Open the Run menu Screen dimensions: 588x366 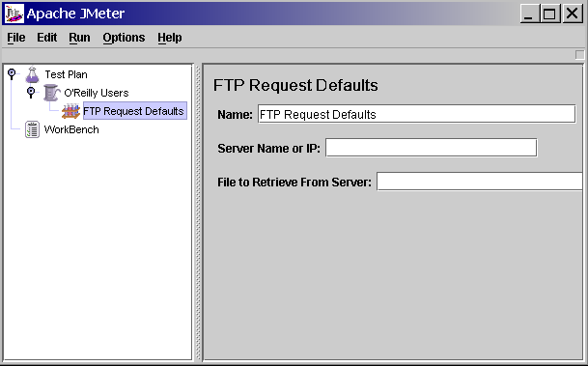pyautogui.click(x=79, y=38)
